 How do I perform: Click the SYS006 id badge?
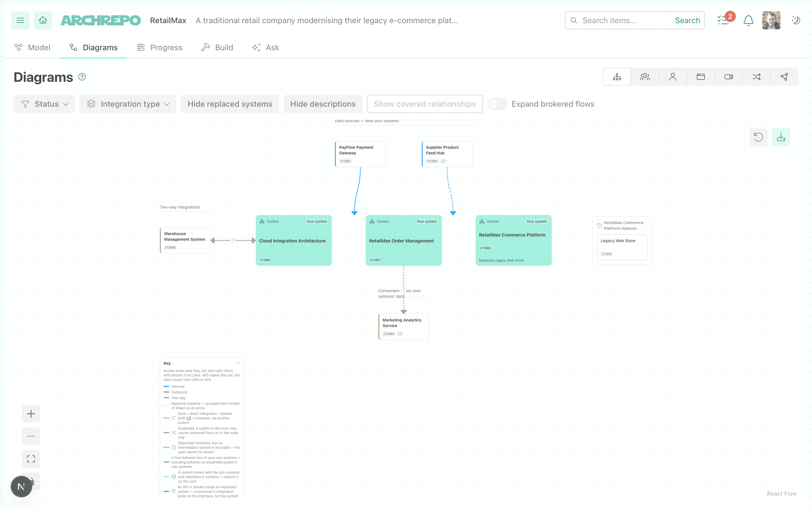click(170, 248)
